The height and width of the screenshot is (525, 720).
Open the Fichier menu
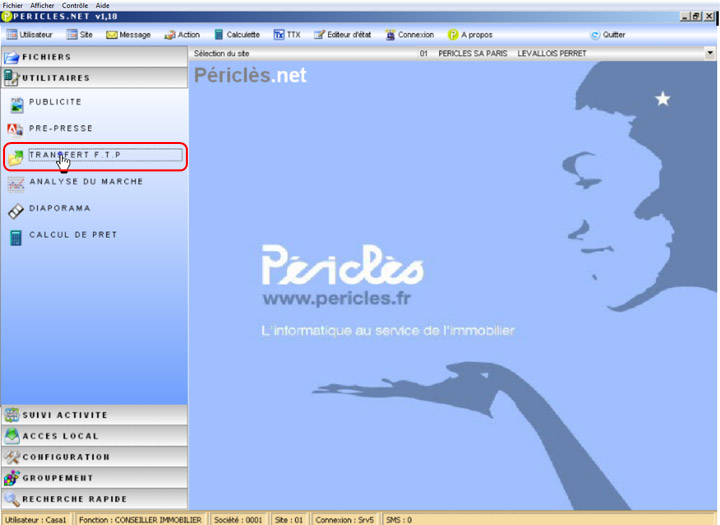pos(13,5)
